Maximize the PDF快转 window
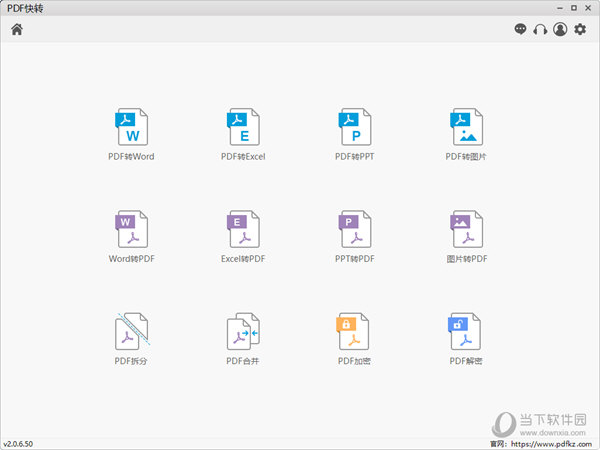 [x=574, y=8]
